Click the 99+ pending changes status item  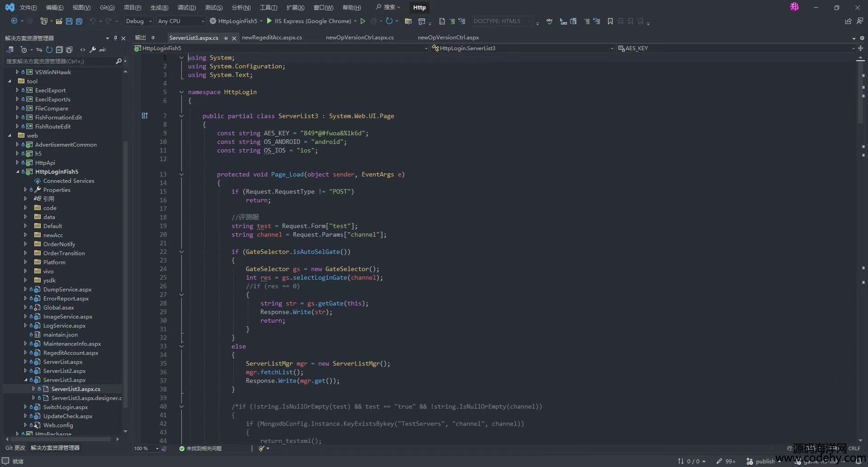pyautogui.click(x=726, y=461)
